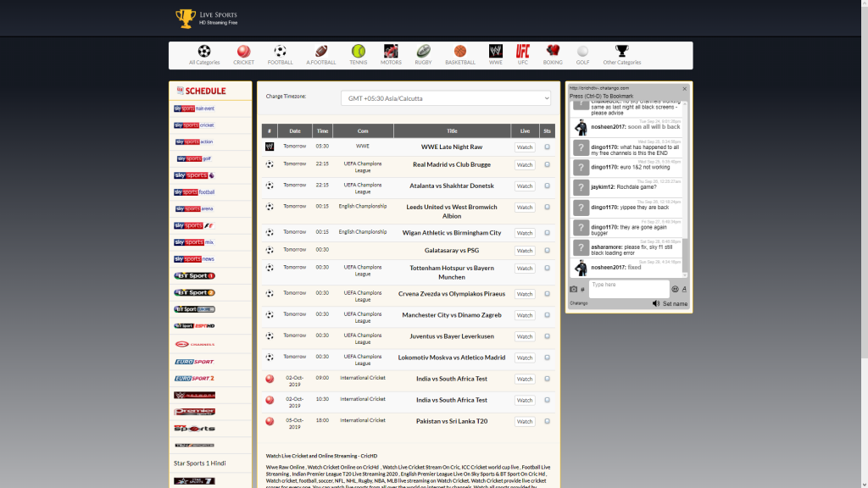Open the WWE category icon

coord(495,52)
